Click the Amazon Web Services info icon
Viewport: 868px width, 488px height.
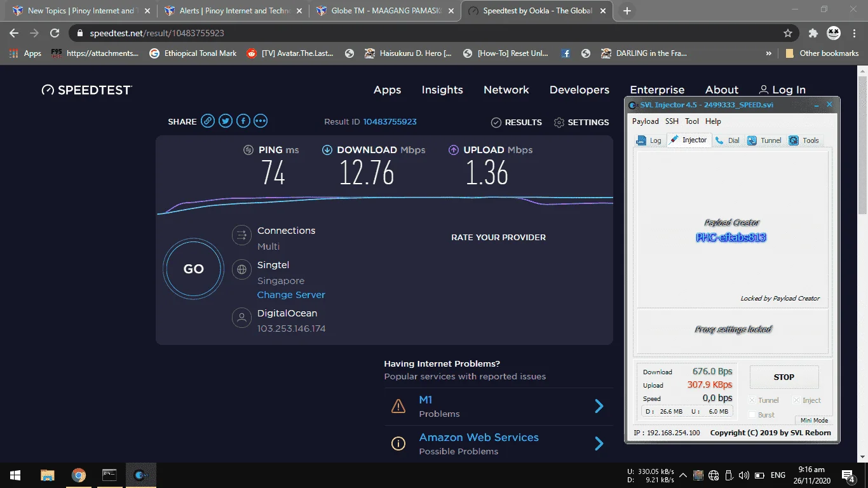coord(398,444)
